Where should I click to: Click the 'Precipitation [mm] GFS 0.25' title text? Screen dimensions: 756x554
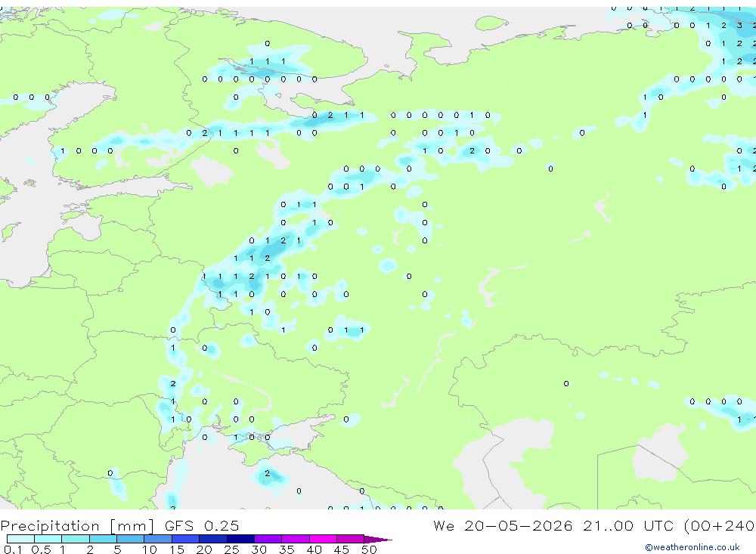click(119, 525)
